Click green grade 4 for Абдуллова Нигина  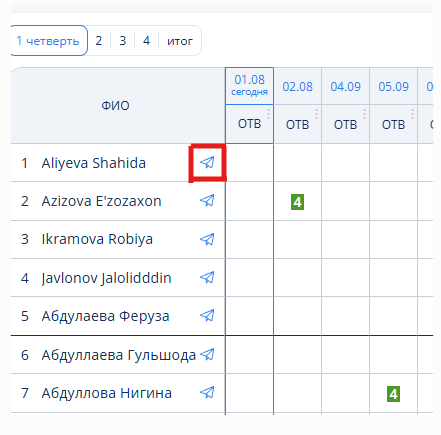tap(393, 394)
